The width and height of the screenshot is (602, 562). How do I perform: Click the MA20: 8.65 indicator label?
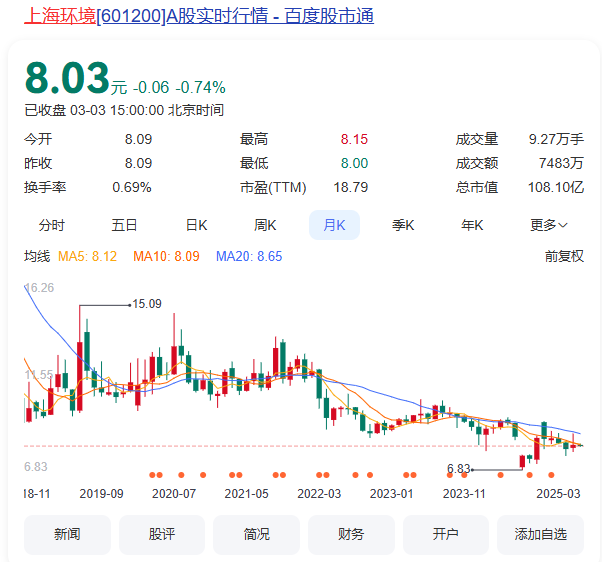click(x=249, y=256)
